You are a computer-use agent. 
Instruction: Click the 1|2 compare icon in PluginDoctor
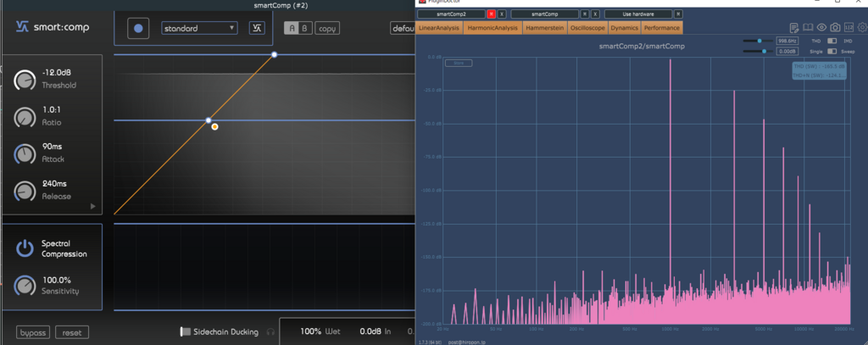point(849,28)
